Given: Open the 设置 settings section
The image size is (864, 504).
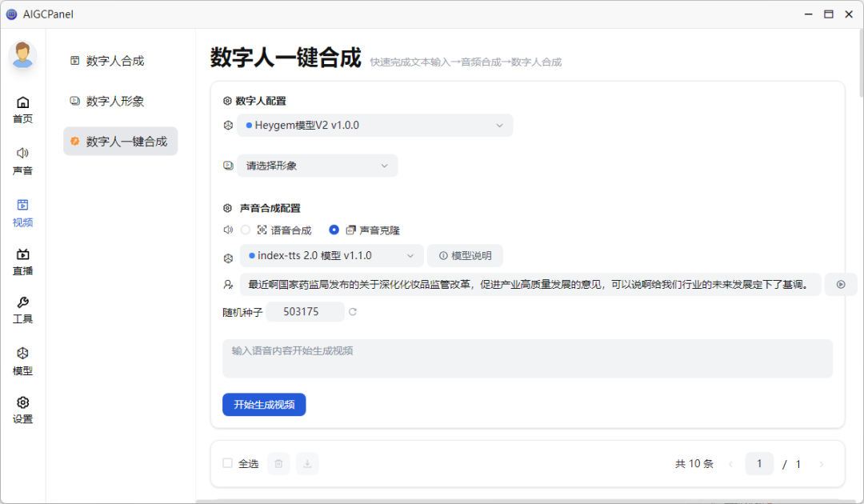Looking at the screenshot, I should (x=22, y=410).
